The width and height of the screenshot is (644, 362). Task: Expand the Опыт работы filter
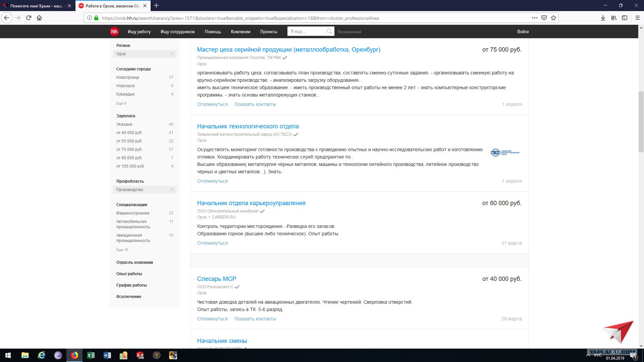[x=129, y=274]
